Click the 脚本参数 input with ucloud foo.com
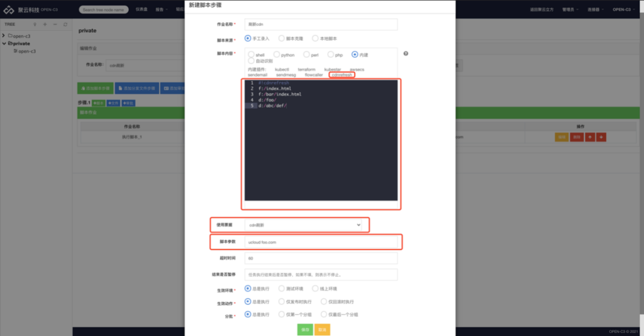 tap(321, 242)
